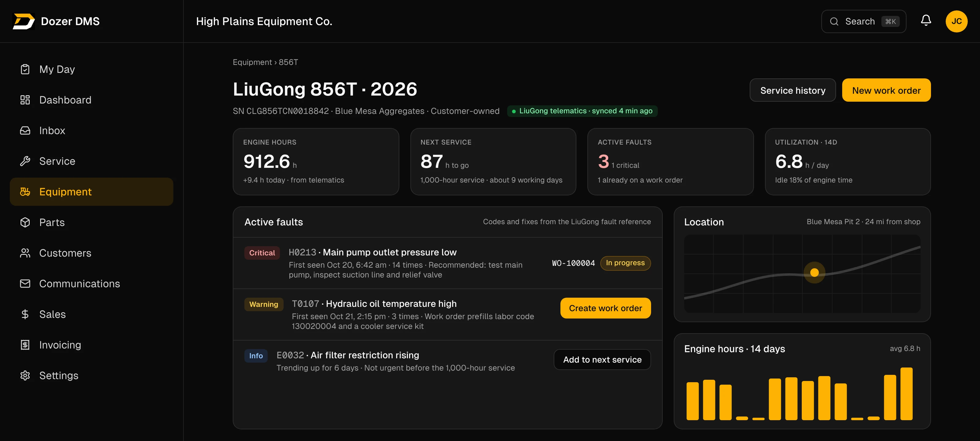The image size is (980, 441).
Task: Click the Service wrench icon
Action: [25, 161]
